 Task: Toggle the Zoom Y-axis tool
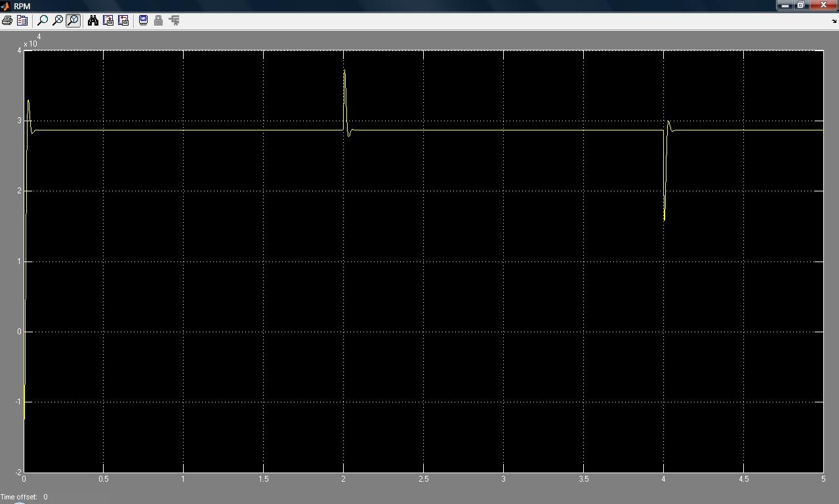click(73, 20)
